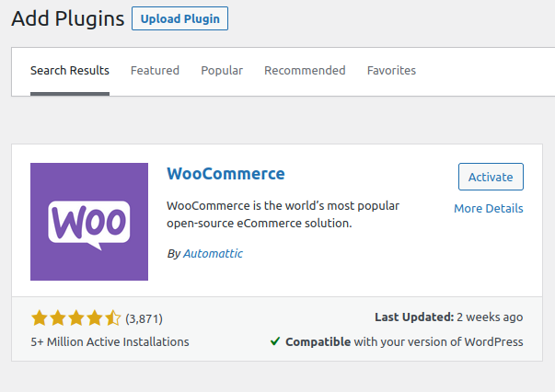View More Details for WooCommerce
The height and width of the screenshot is (392, 555).
489,208
